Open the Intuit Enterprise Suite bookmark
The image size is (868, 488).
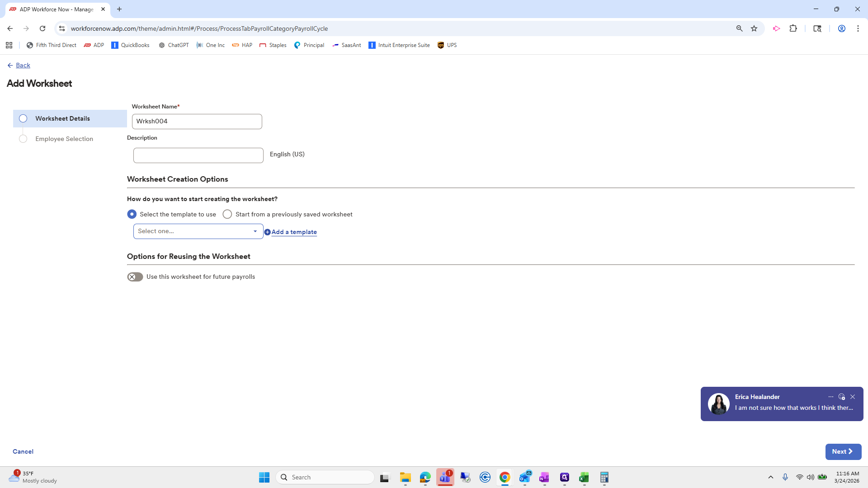[x=399, y=45]
